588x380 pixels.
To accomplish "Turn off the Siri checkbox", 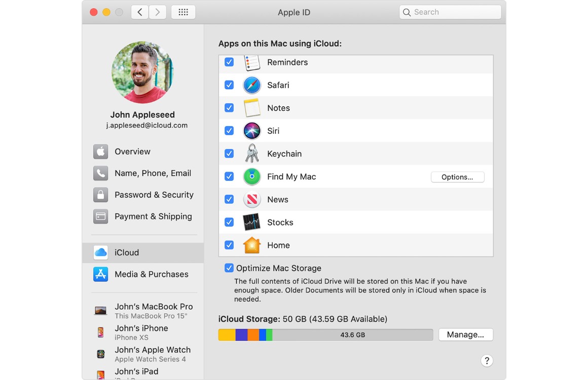I will [x=229, y=131].
